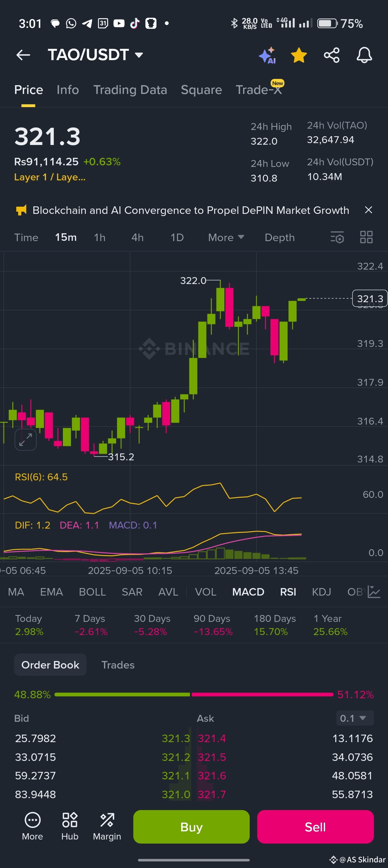Switch to the Info tab
Image resolution: width=388 pixels, height=868 pixels.
click(x=68, y=90)
